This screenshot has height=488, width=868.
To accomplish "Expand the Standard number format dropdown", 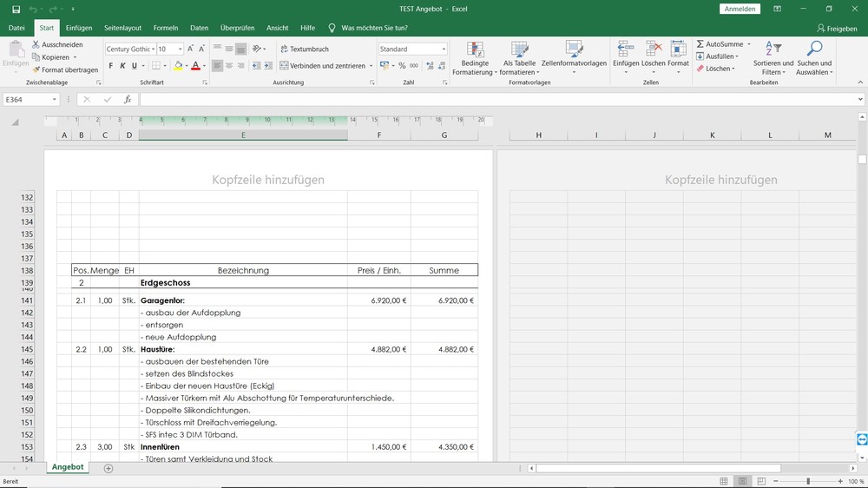I will [444, 49].
